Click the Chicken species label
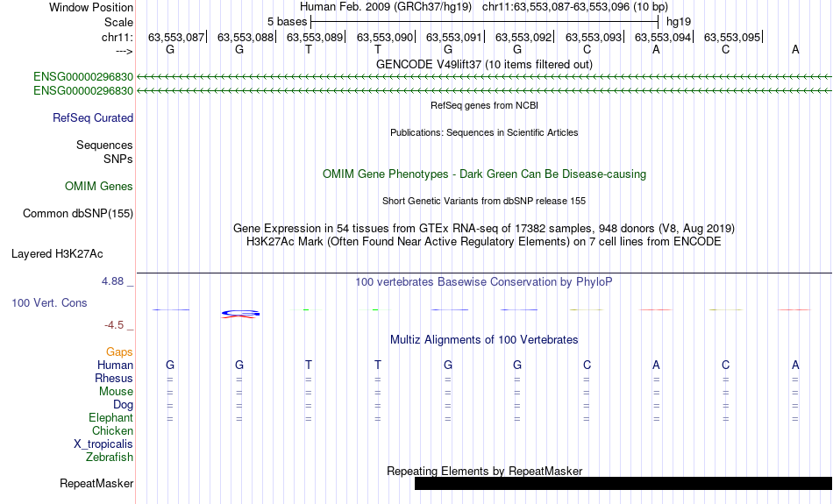This screenshot has height=504, width=833. pyautogui.click(x=112, y=430)
